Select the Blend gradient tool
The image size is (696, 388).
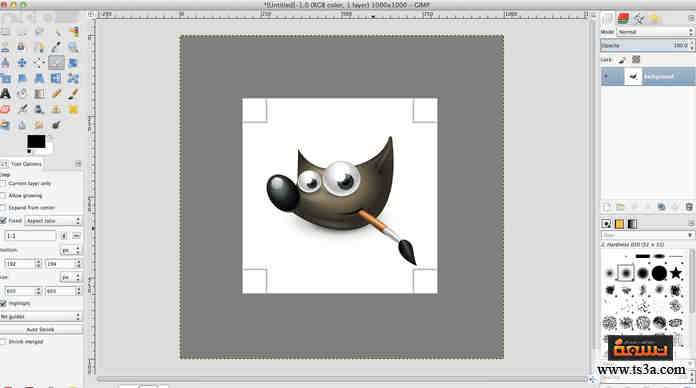coord(39,94)
